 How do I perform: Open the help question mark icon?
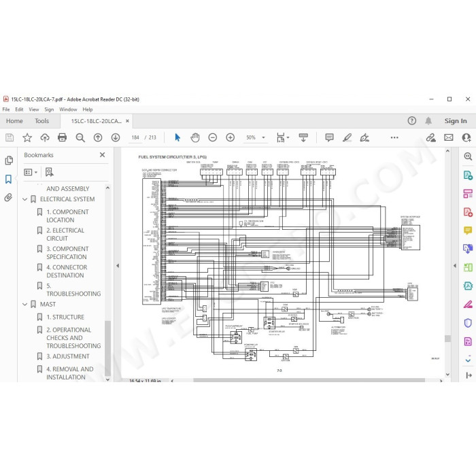coord(411,121)
